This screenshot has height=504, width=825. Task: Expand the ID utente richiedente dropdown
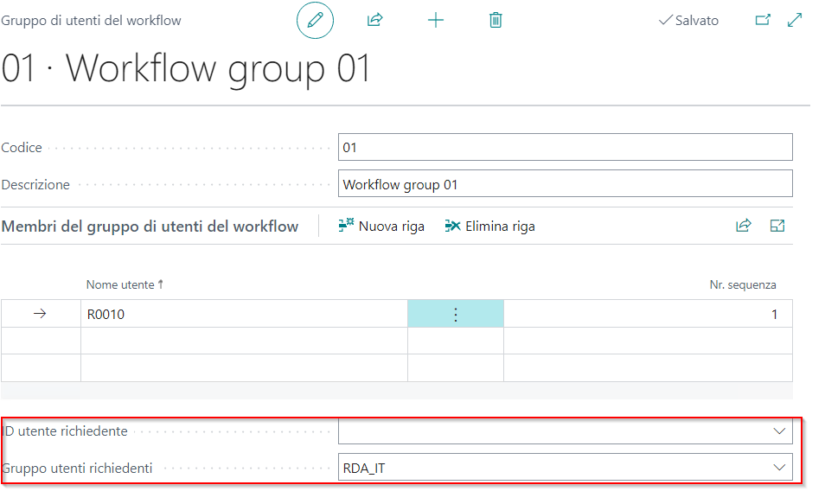tap(779, 431)
